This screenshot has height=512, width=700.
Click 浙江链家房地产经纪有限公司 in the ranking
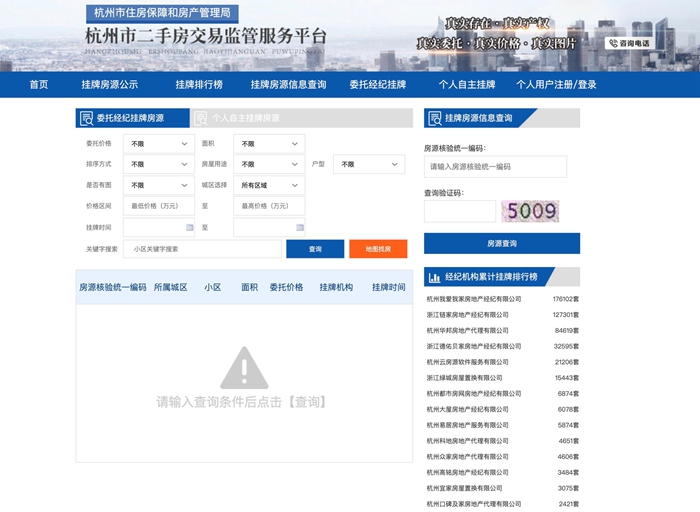coord(467,315)
